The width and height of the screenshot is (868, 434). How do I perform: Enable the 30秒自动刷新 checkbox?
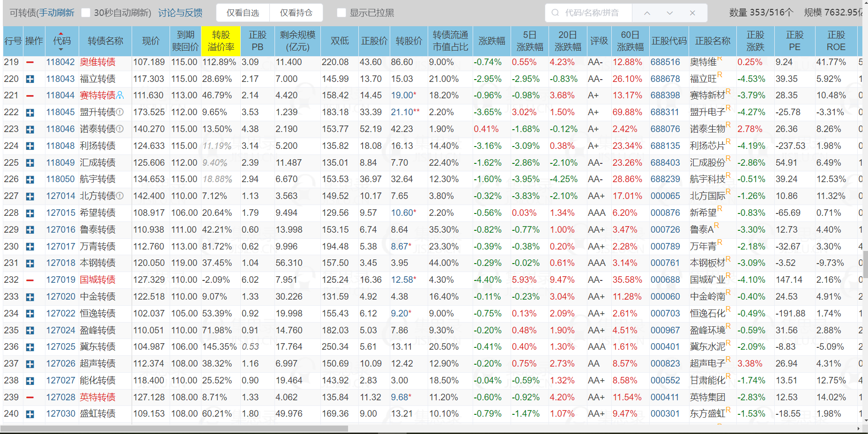pos(86,13)
